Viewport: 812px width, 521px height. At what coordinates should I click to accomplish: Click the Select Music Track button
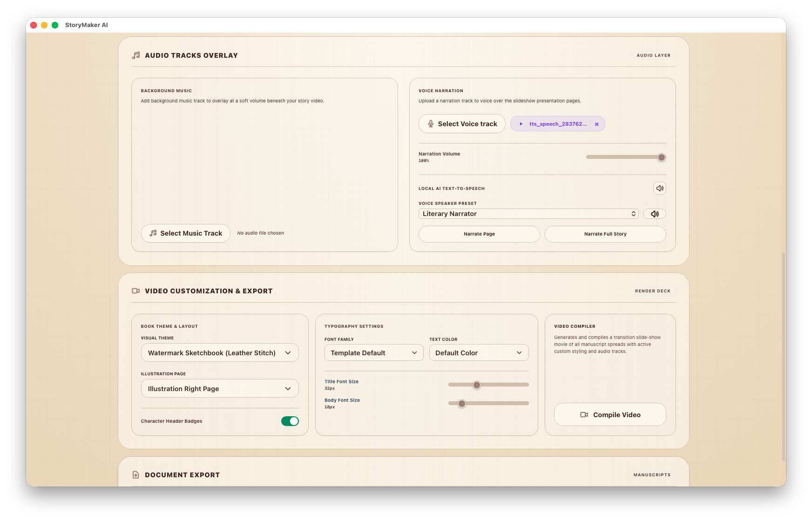coord(186,233)
